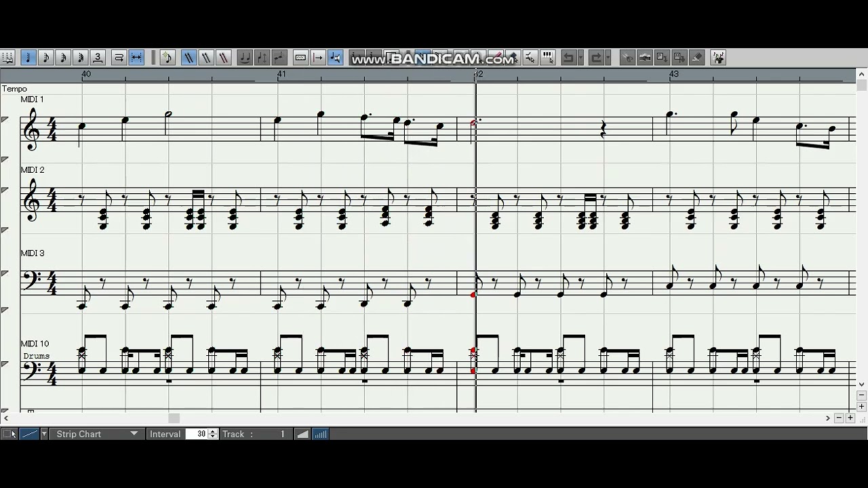Click the vertical zoom plus button

pos(861,406)
